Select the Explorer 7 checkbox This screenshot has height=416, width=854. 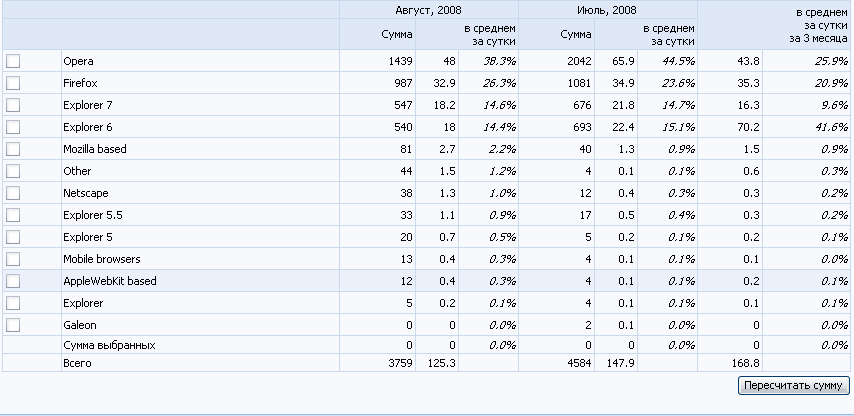tap(13, 105)
